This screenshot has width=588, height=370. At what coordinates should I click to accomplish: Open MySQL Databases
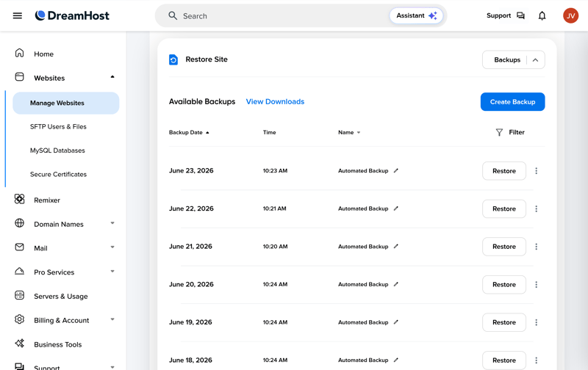pos(57,150)
